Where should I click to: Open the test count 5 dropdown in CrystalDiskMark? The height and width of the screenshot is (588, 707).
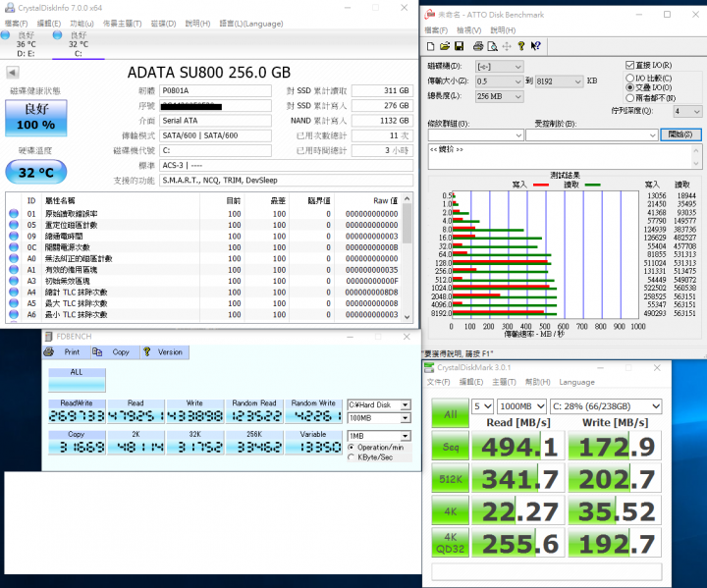(482, 406)
